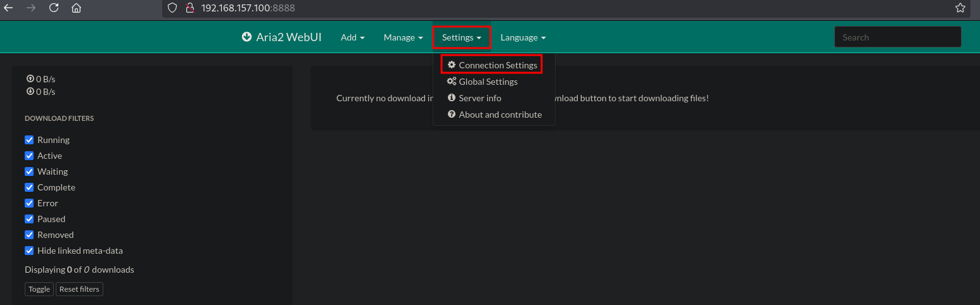Uncheck the Error filter checkbox

(29, 203)
